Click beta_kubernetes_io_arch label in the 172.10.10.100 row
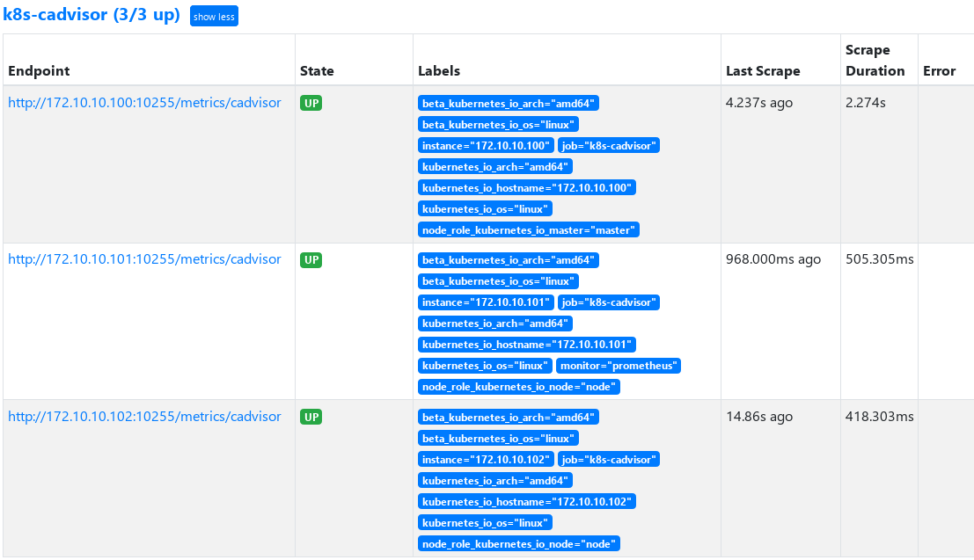974x560 pixels. [x=509, y=103]
